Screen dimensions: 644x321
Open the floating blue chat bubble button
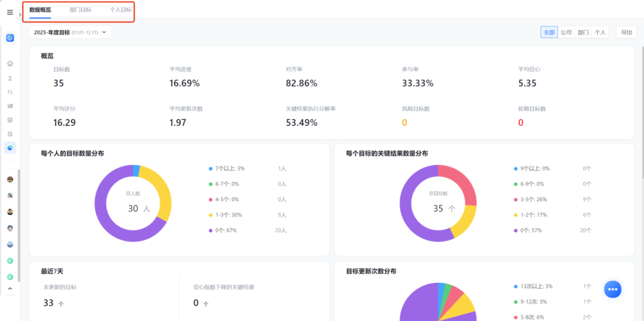pos(613,289)
